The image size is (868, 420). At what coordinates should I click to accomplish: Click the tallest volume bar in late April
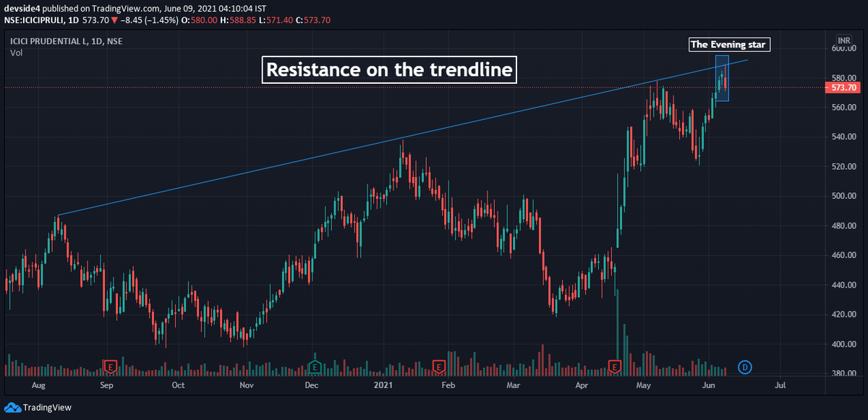point(618,333)
